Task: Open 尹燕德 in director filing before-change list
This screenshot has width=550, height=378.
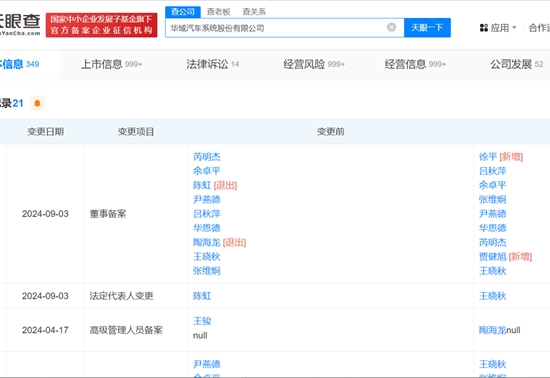Action: pyautogui.click(x=207, y=200)
